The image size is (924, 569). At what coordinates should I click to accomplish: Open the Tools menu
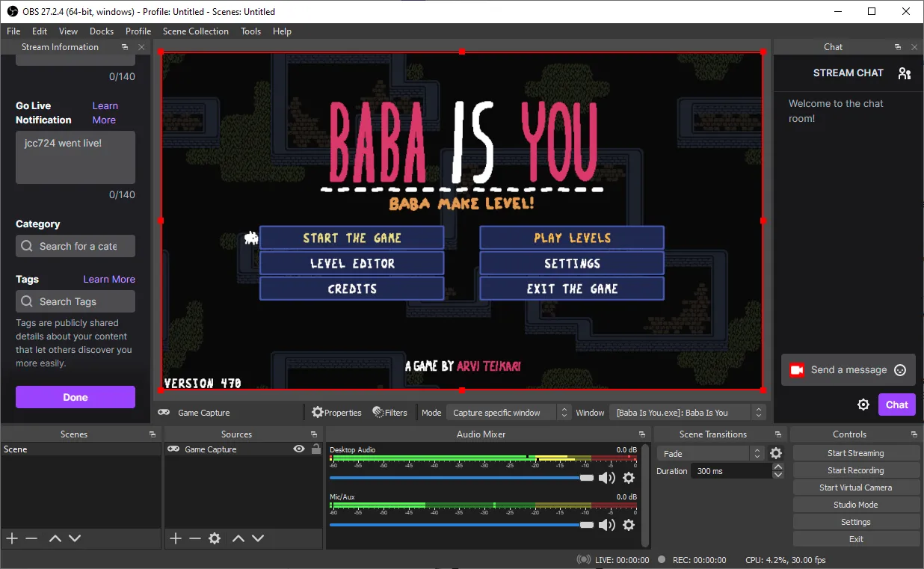point(251,31)
